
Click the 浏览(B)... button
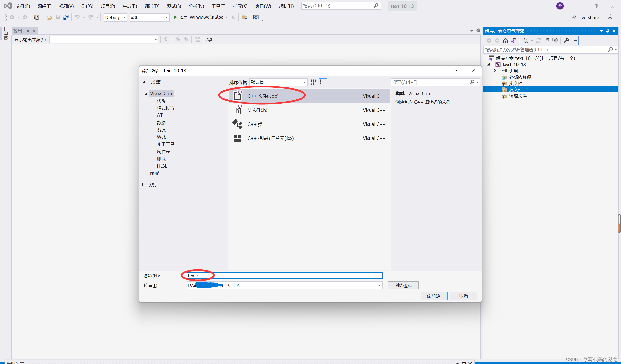coord(403,285)
